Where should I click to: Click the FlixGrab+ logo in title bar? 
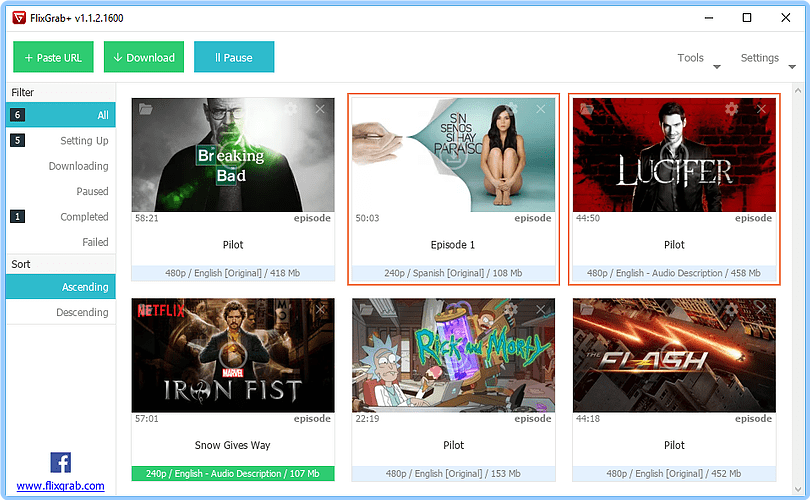click(19, 18)
